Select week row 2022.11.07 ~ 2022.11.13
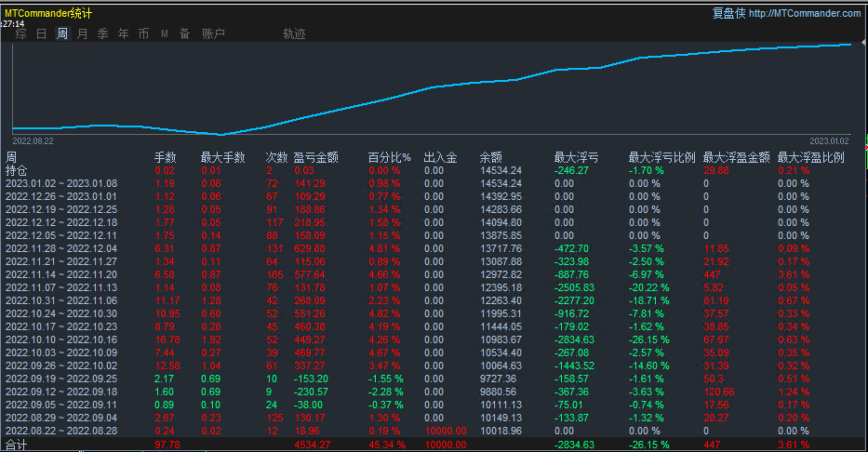Screen dimensions: 868x452 point(434,287)
